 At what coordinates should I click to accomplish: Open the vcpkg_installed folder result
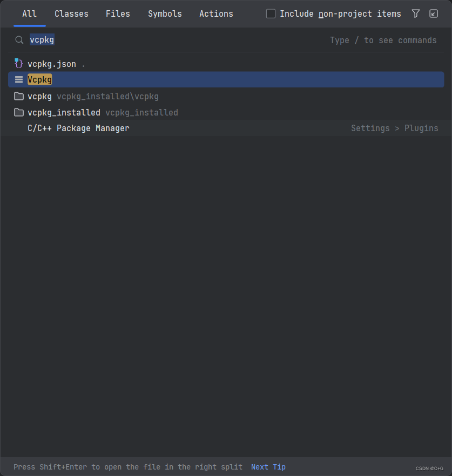[226, 112]
